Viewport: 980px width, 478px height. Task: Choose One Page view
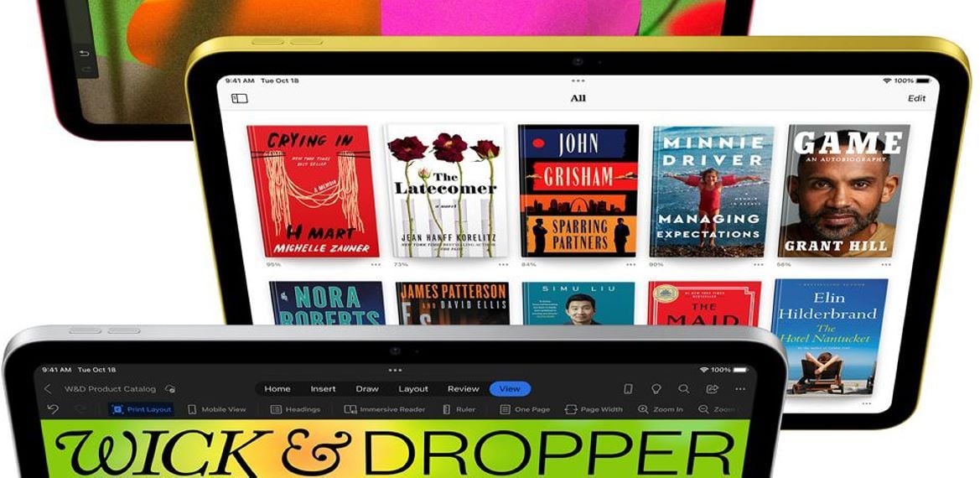[x=525, y=409]
